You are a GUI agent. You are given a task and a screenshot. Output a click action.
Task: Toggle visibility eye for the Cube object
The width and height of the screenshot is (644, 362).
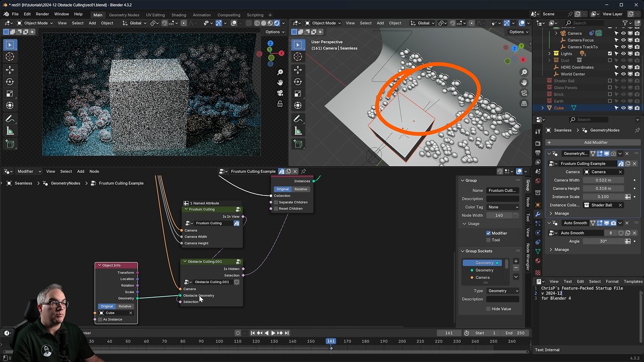tap(623, 108)
